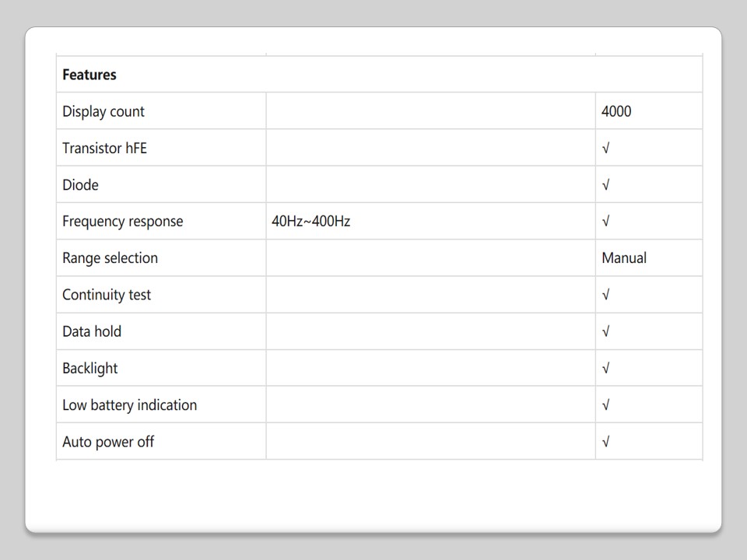Click the checkmark in Data hold row
The height and width of the screenshot is (560, 747).
point(605,332)
